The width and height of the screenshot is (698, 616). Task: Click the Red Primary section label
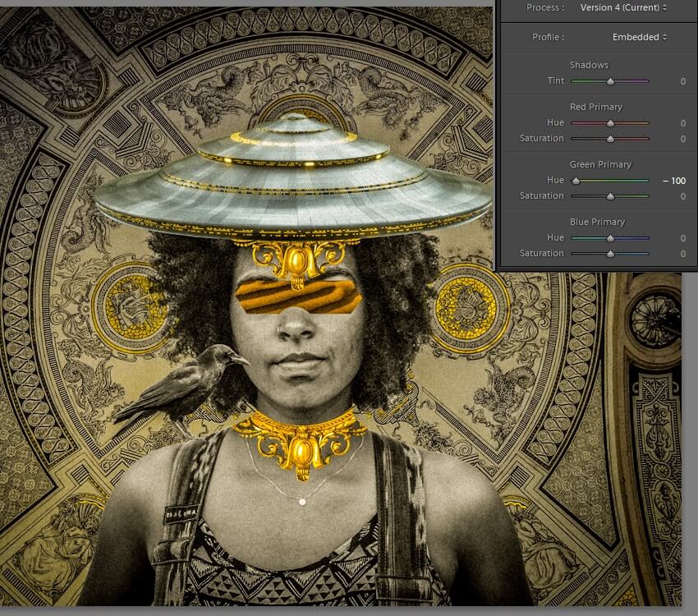click(x=596, y=107)
